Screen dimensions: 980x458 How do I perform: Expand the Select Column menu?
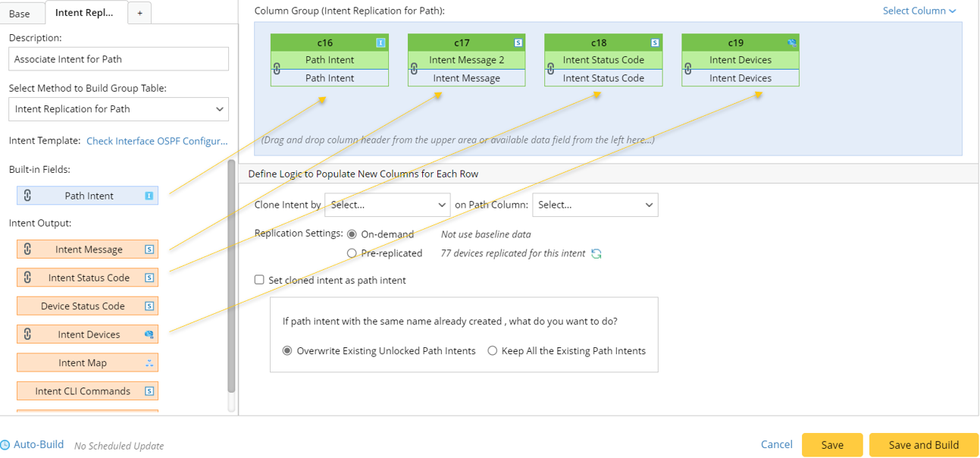(x=919, y=11)
